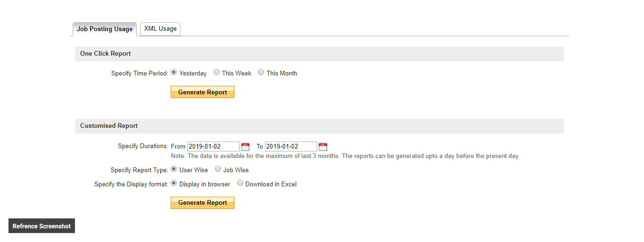Switch to the Job Posting Usage tab

click(x=105, y=29)
